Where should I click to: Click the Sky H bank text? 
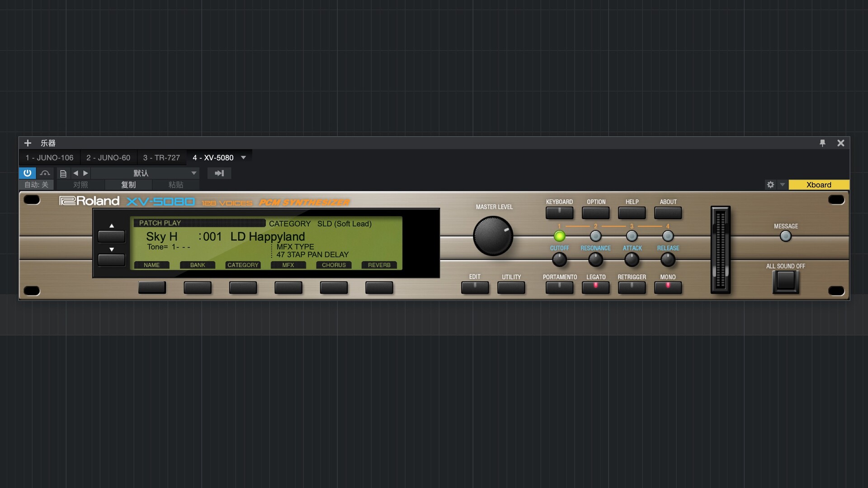pos(162,236)
